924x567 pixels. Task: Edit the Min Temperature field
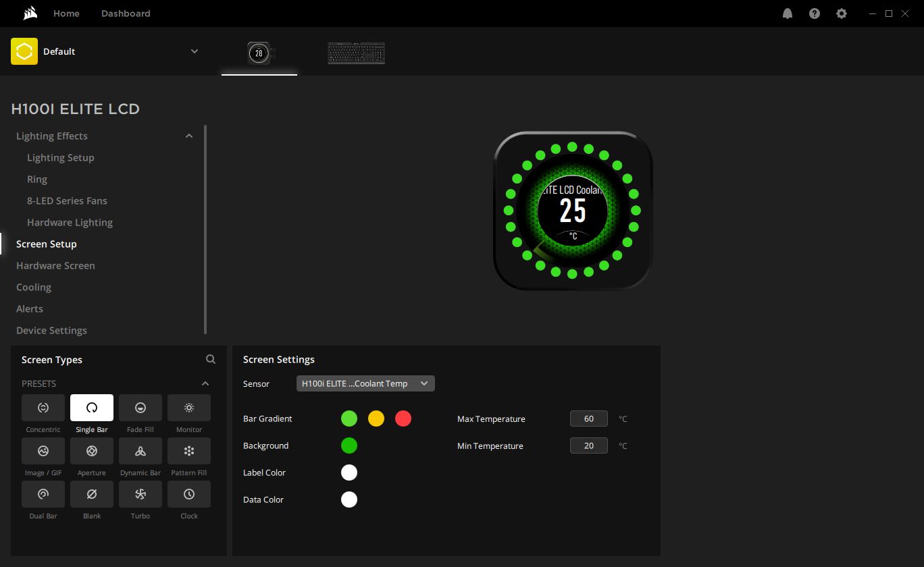(x=589, y=446)
